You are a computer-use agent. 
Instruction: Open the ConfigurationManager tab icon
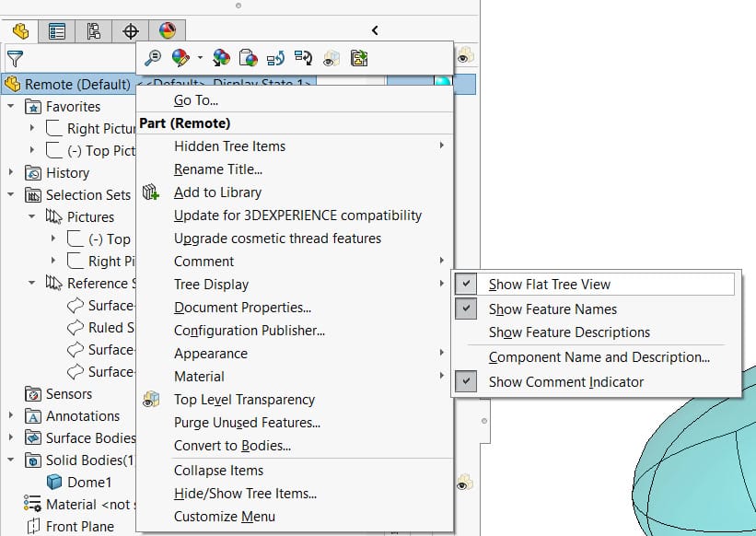[x=94, y=31]
